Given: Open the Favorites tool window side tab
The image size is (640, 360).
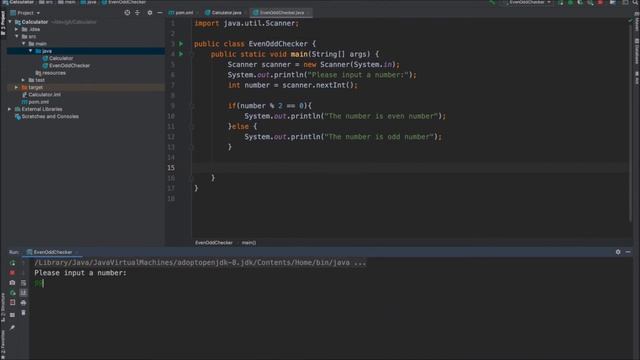Looking at the screenshot, I should click(x=3, y=345).
